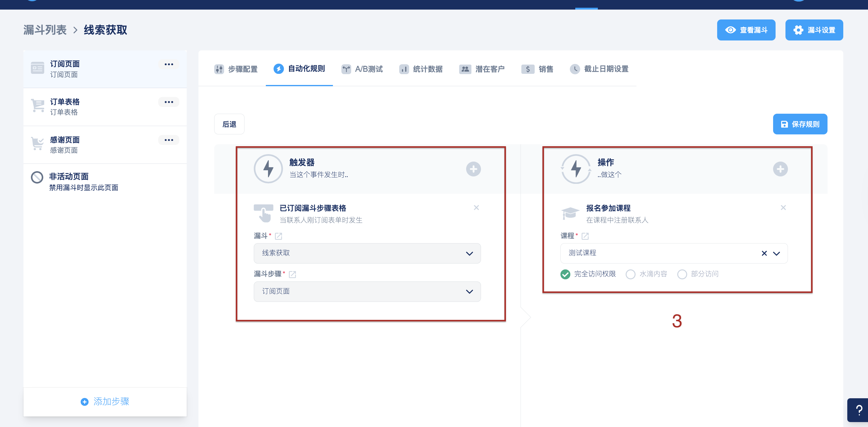868x427 pixels.
Task: Click the 测试课程 selected course text
Action: pyautogui.click(x=582, y=253)
